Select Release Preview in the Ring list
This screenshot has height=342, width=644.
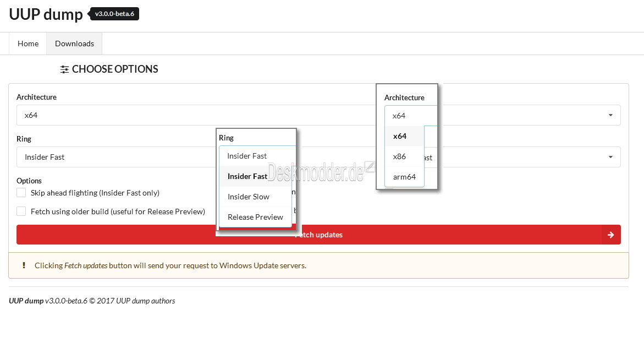coord(255,217)
